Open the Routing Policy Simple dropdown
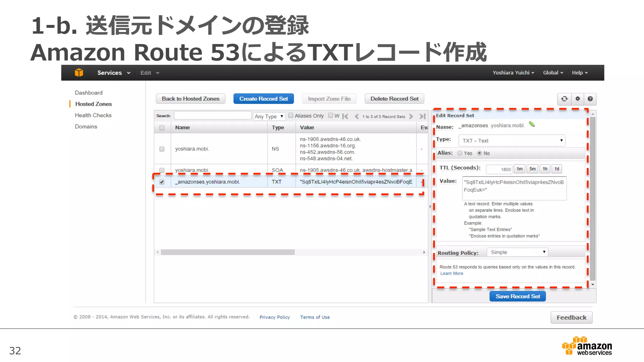The height and width of the screenshot is (362, 644). tap(517, 252)
